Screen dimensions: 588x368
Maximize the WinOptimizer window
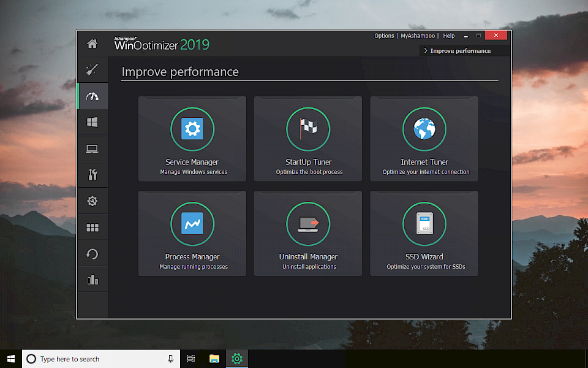click(x=478, y=36)
